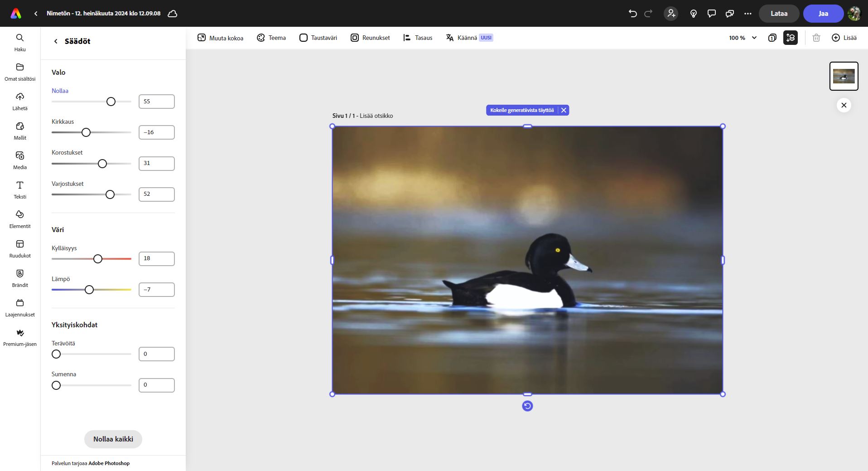Open the three-dot more options menu

(x=747, y=14)
